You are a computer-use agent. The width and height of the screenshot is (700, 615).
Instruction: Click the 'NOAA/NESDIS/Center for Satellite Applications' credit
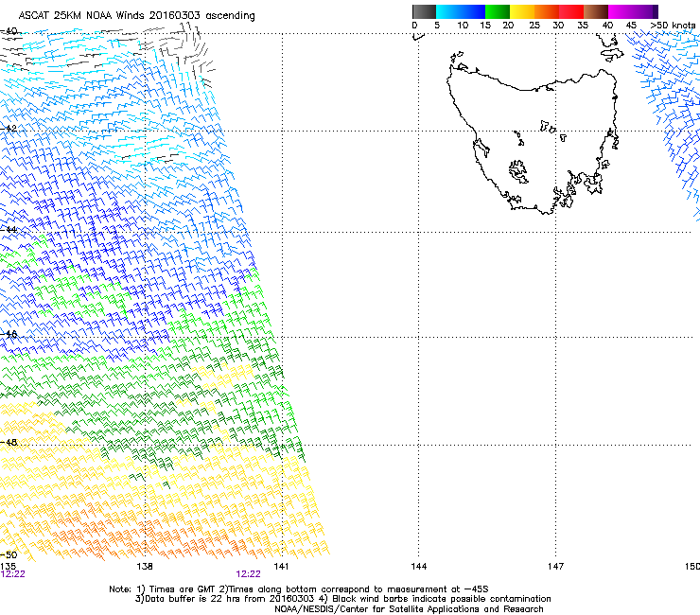tap(409, 609)
